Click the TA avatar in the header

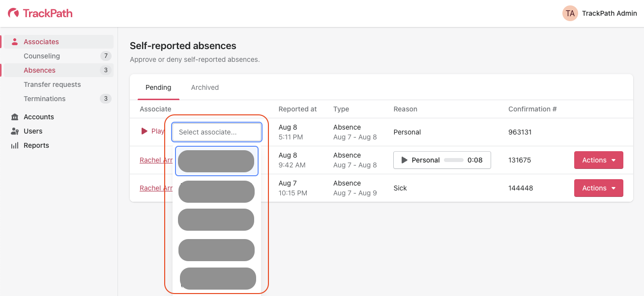570,13
